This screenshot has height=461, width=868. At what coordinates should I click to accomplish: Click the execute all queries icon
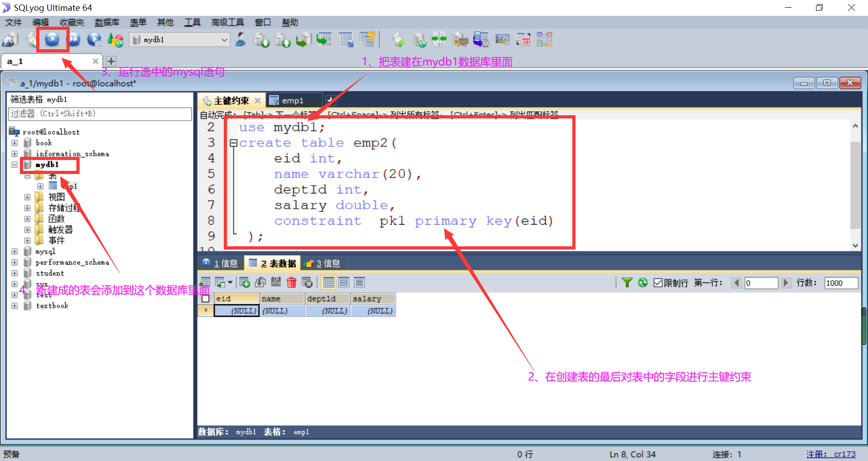(x=74, y=40)
